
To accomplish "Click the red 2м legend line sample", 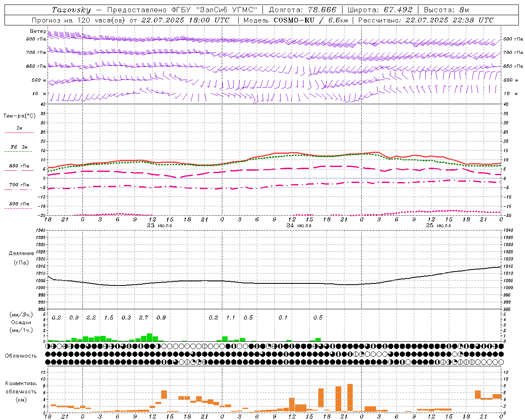I will click(x=19, y=132).
